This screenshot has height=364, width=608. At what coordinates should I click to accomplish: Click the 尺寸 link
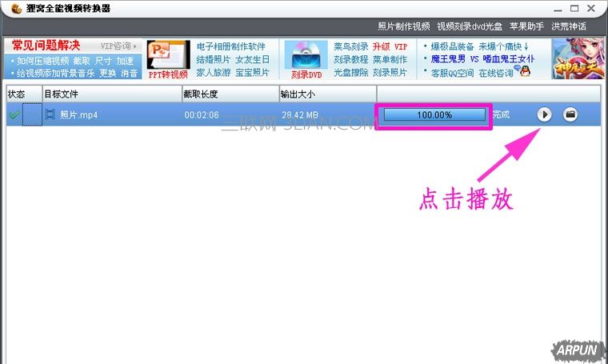pos(103,61)
